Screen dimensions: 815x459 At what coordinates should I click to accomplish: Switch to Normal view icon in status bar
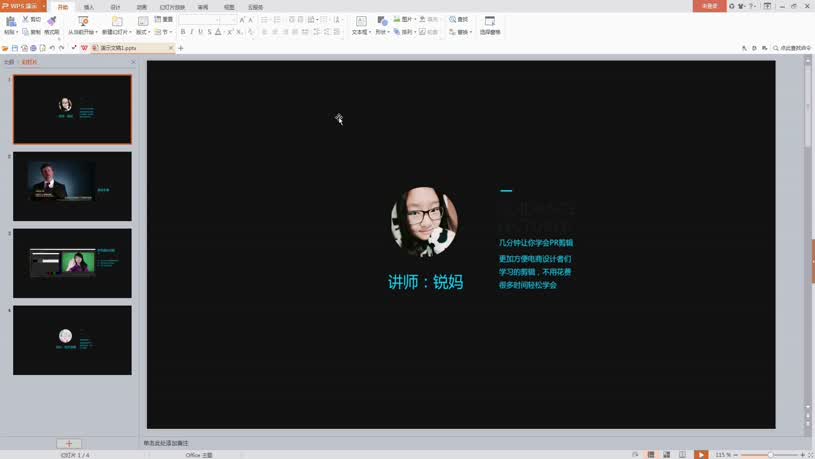(x=651, y=454)
